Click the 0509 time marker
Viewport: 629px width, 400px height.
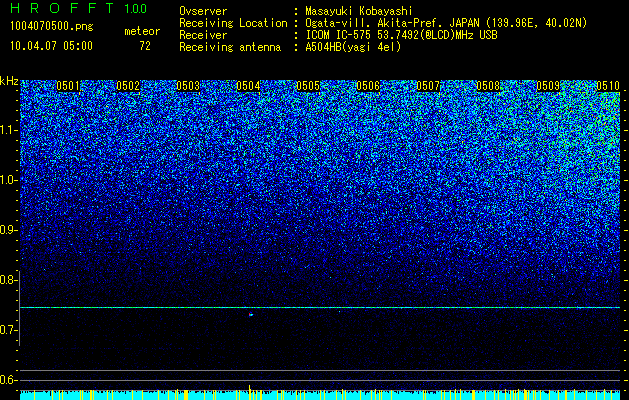pos(548,86)
